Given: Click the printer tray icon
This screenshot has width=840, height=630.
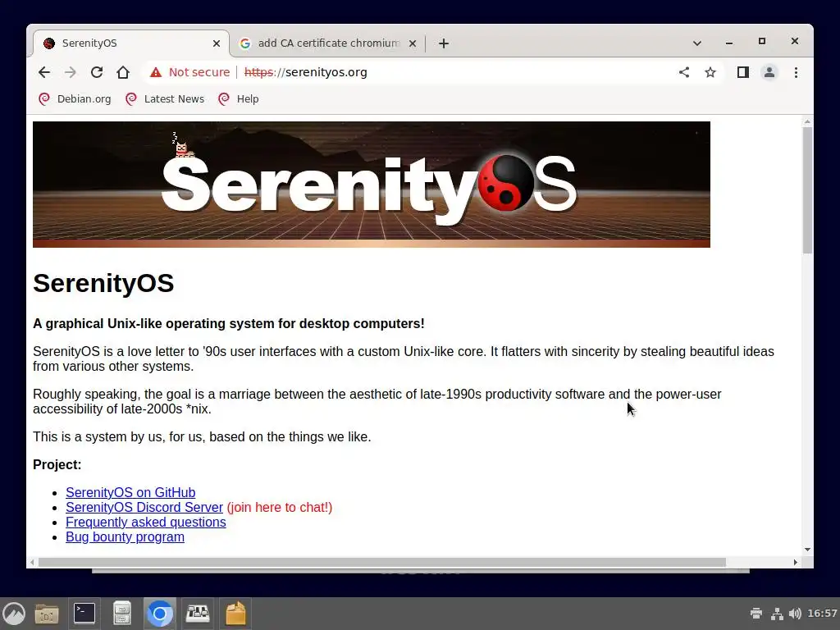Looking at the screenshot, I should [756, 614].
